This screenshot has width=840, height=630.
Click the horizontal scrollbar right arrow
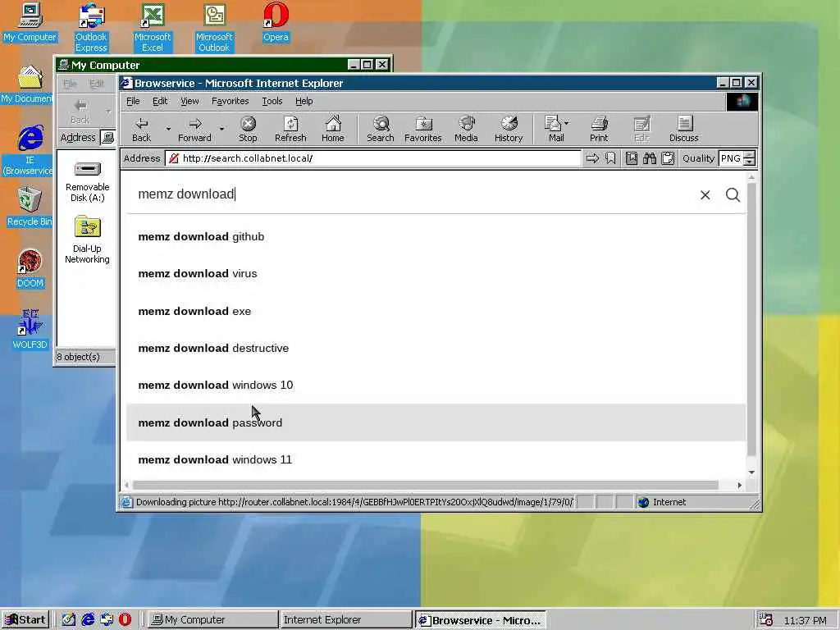[x=740, y=485]
